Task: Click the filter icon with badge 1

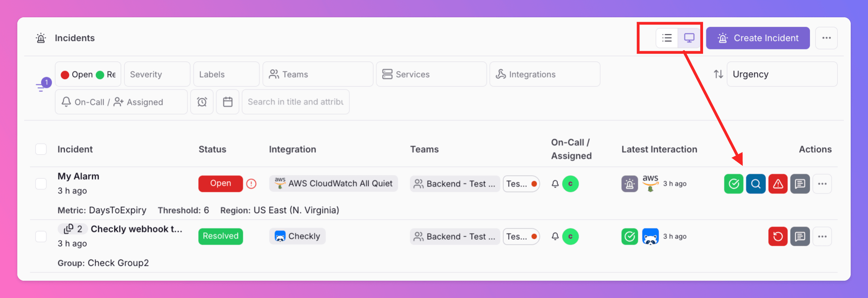Action: (42, 85)
